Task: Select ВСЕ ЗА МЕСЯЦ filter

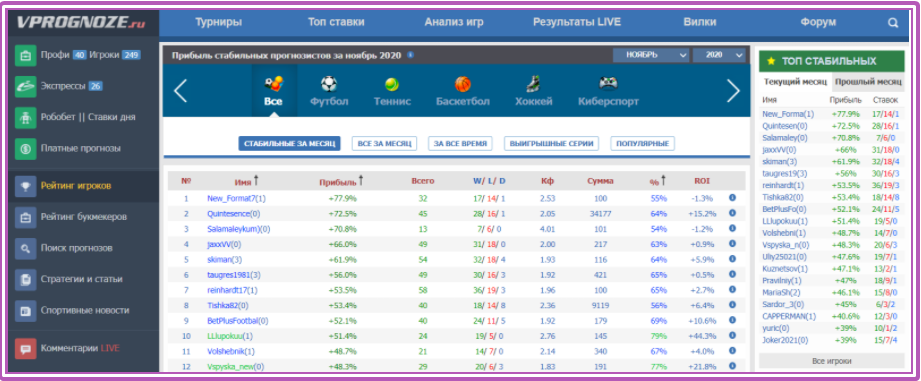Action: (385, 143)
